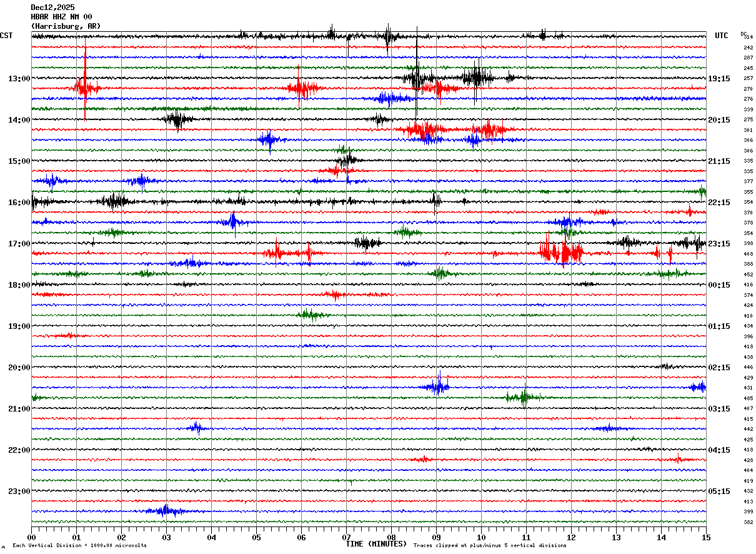Select the 10 minute tick on the x-axis
The width and height of the screenshot is (756, 554).
481,537
